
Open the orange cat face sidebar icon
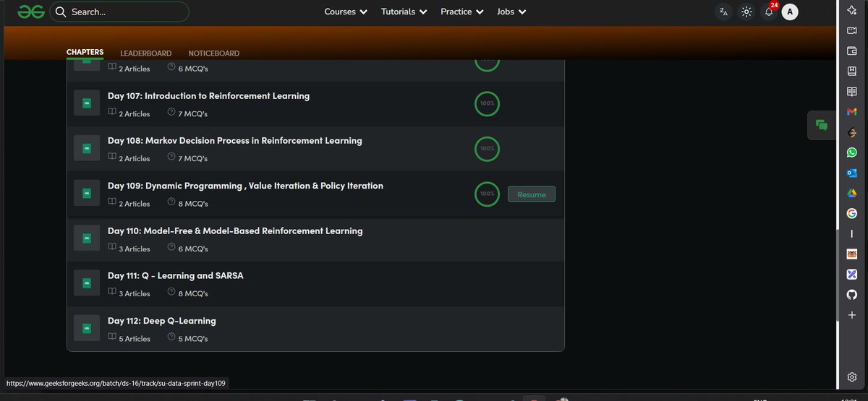(x=852, y=254)
